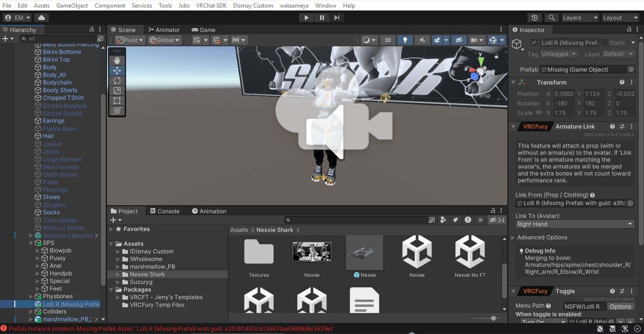This screenshot has width=644, height=334.
Task: Open the Prefab object picker circle
Action: point(631,69)
